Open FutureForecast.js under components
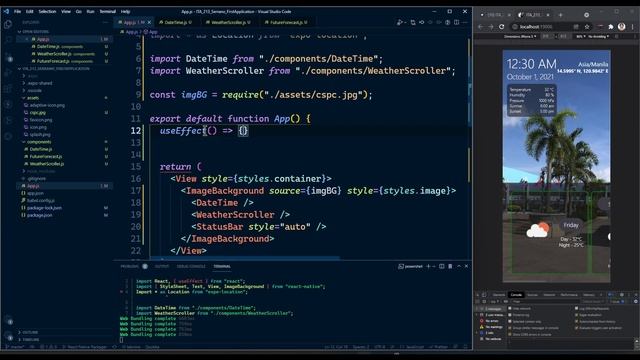The image size is (640, 360). tap(46, 157)
